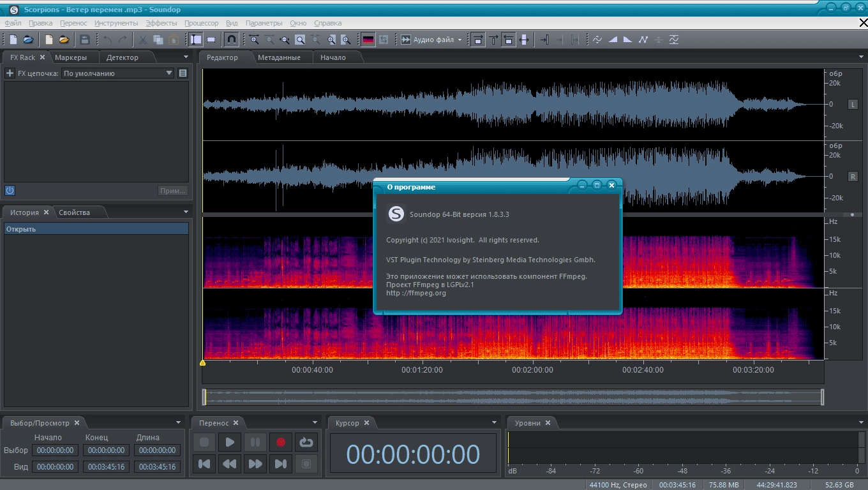
Task: Open project with the orange folder toolbar icon
Action: pyautogui.click(x=64, y=40)
